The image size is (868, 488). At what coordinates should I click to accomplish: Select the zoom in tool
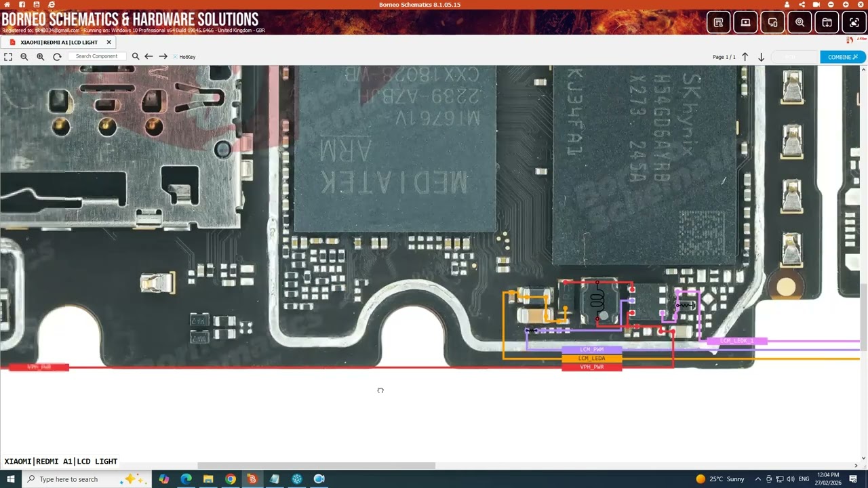pos(40,56)
